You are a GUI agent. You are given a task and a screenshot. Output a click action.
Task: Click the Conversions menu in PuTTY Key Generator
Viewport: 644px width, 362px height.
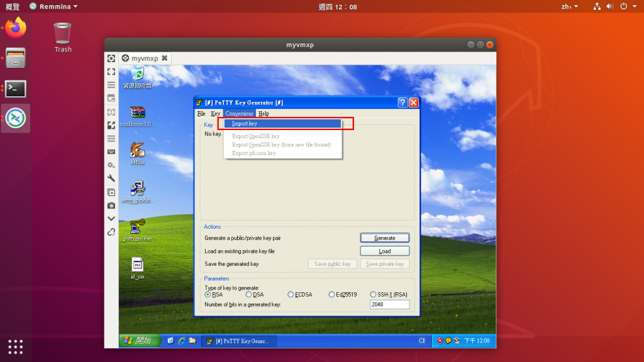tap(240, 114)
